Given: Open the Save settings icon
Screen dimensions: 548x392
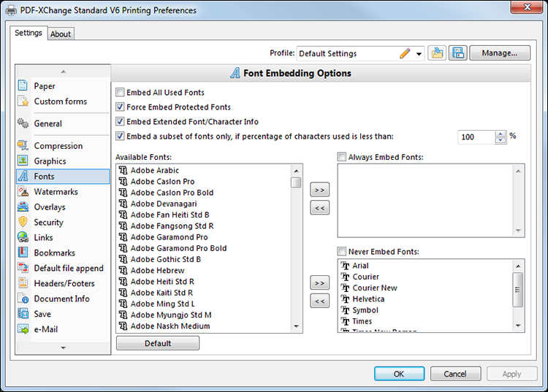Looking at the screenshot, I should tap(23, 313).
